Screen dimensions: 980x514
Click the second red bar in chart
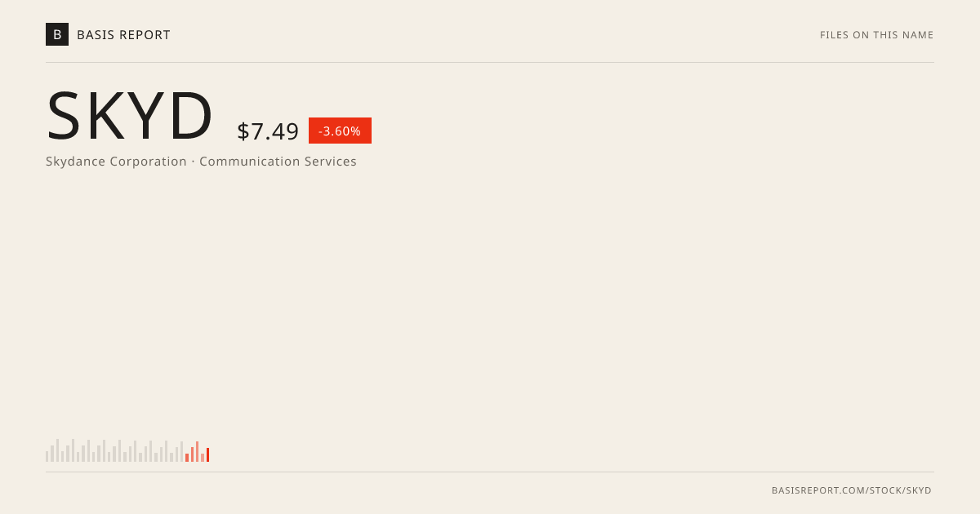click(x=192, y=454)
